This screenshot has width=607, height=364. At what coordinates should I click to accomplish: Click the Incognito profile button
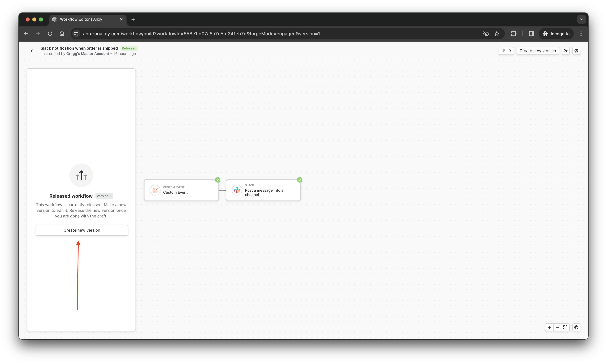pos(556,34)
